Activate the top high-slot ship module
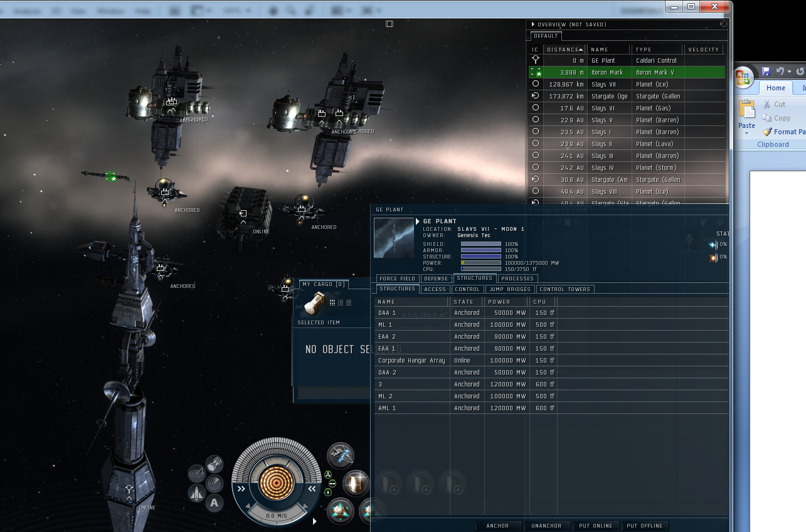The image size is (806, 532). pyautogui.click(x=341, y=456)
